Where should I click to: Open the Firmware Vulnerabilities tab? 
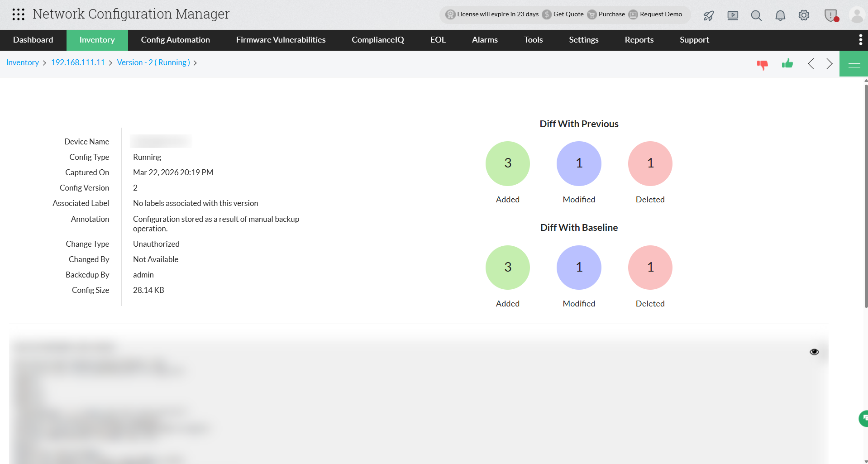tap(281, 40)
